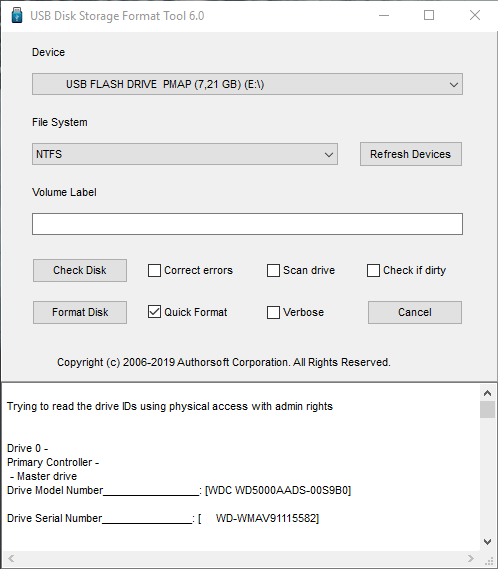Open the Device dropdown list
498x569 pixels.
[247, 84]
